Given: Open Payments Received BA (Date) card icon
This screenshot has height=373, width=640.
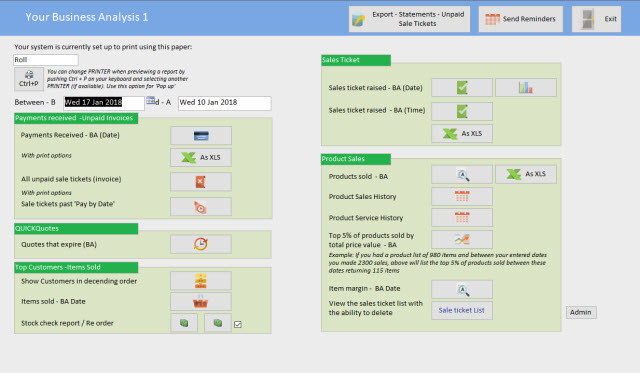Looking at the screenshot, I should click(201, 135).
